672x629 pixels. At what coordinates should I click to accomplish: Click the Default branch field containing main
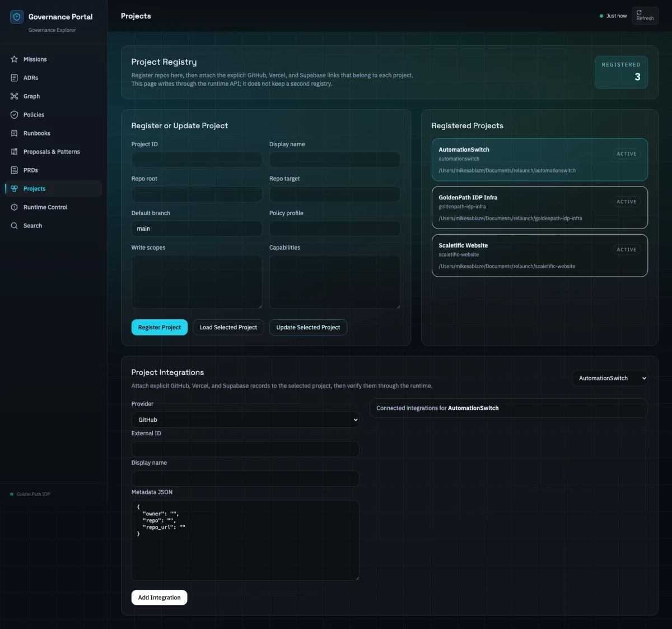point(197,229)
